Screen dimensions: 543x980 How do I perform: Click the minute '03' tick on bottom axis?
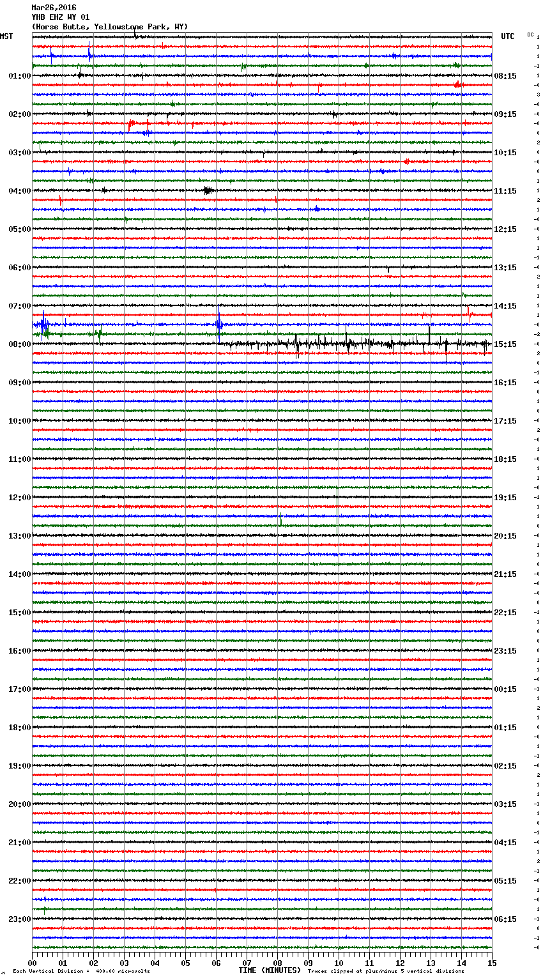coord(124,963)
